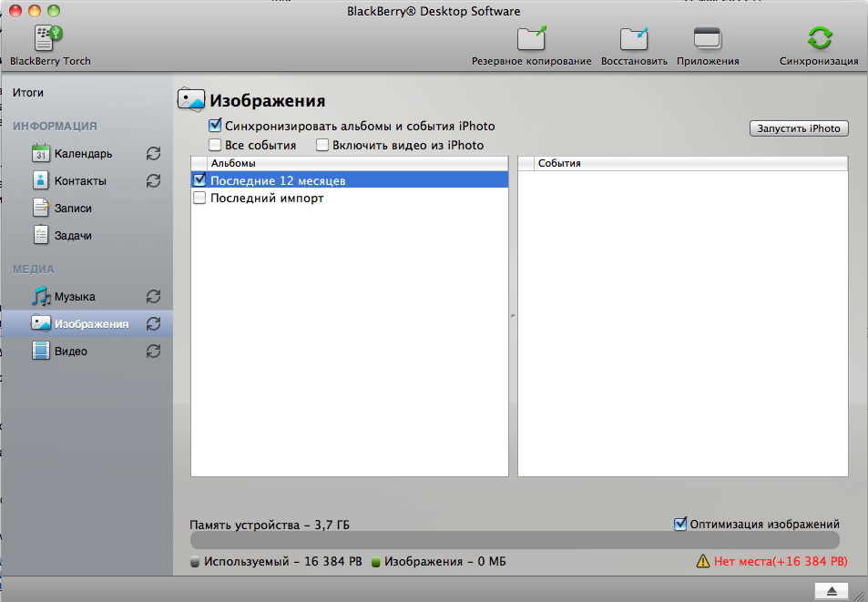
Task: Open the Итоги summary section
Action: point(28,92)
